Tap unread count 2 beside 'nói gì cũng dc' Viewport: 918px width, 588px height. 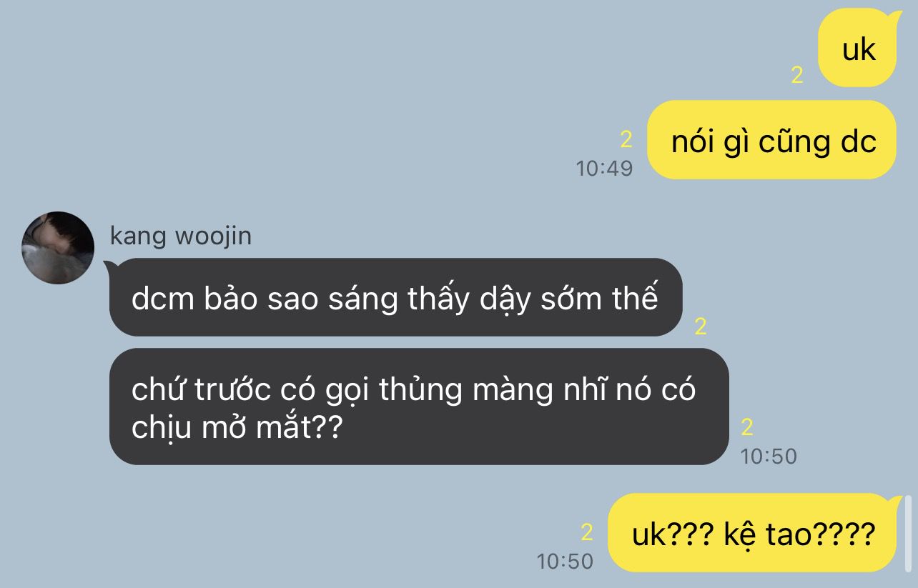click(x=626, y=139)
